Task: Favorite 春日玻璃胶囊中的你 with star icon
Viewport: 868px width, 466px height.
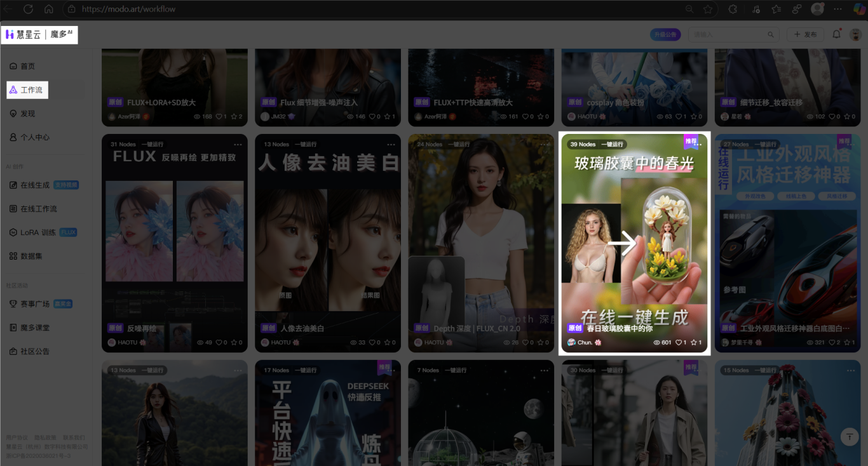Action: pyautogui.click(x=693, y=342)
